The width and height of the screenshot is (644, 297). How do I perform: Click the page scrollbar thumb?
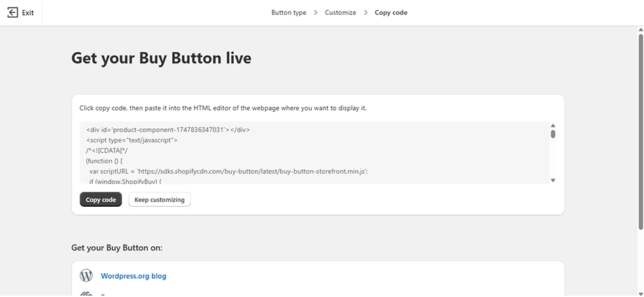(x=641, y=132)
